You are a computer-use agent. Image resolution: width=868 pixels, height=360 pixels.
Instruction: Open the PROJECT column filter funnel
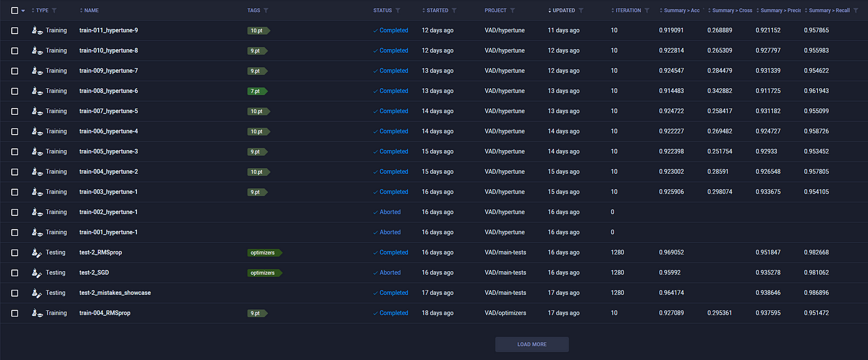[512, 11]
